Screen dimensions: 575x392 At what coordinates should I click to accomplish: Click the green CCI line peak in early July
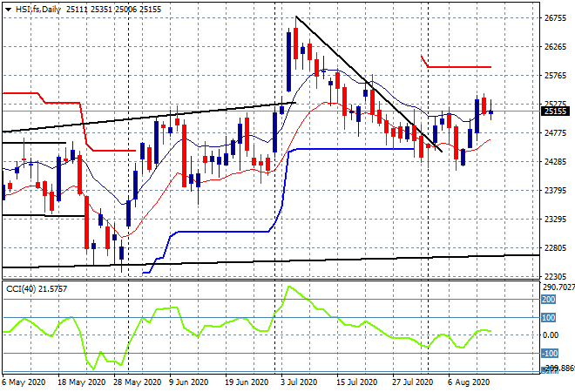pos(289,287)
